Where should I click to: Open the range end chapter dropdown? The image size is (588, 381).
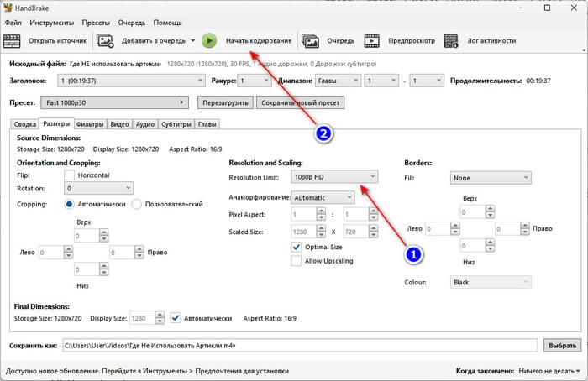427,81
